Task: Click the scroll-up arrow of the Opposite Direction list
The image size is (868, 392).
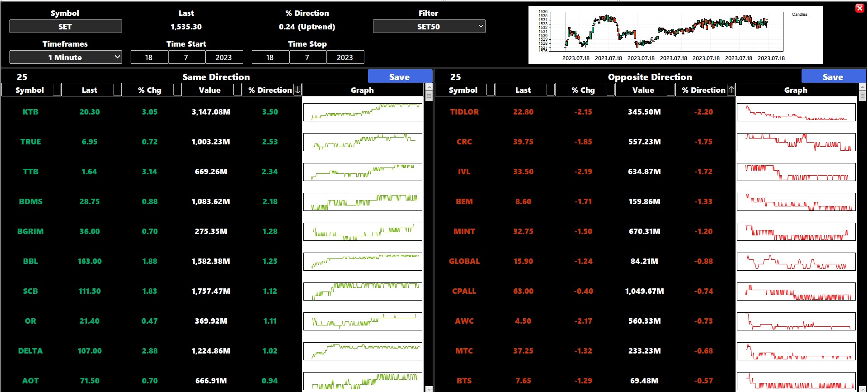Action: [x=863, y=86]
